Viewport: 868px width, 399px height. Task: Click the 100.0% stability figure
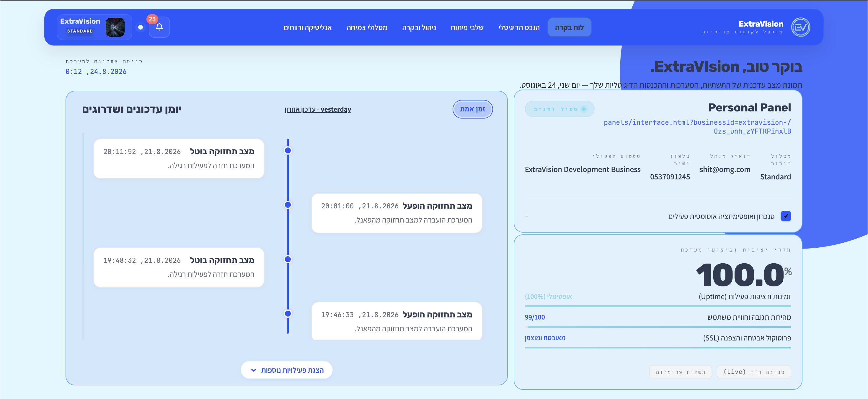click(744, 275)
